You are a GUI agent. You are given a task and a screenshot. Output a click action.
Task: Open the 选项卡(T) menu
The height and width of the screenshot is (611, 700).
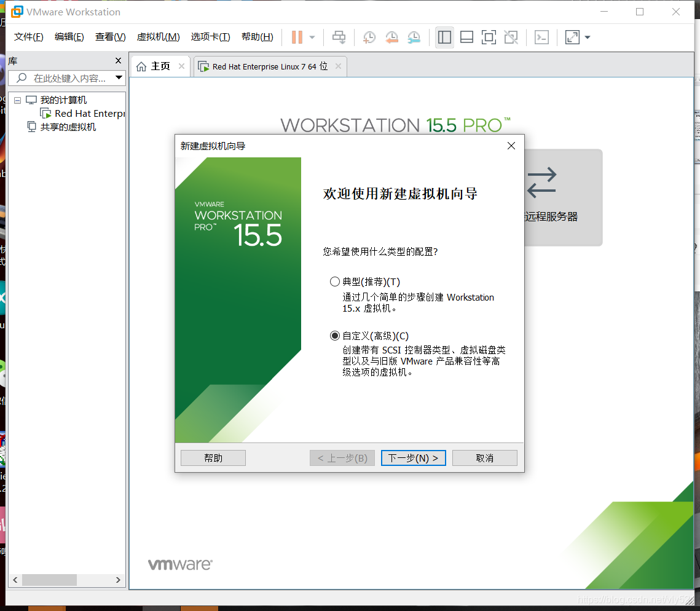(x=210, y=37)
